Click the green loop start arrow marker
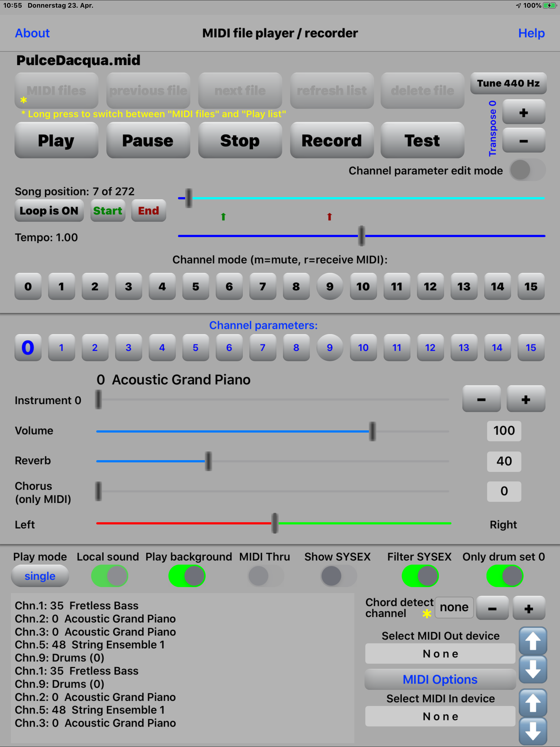 click(223, 217)
